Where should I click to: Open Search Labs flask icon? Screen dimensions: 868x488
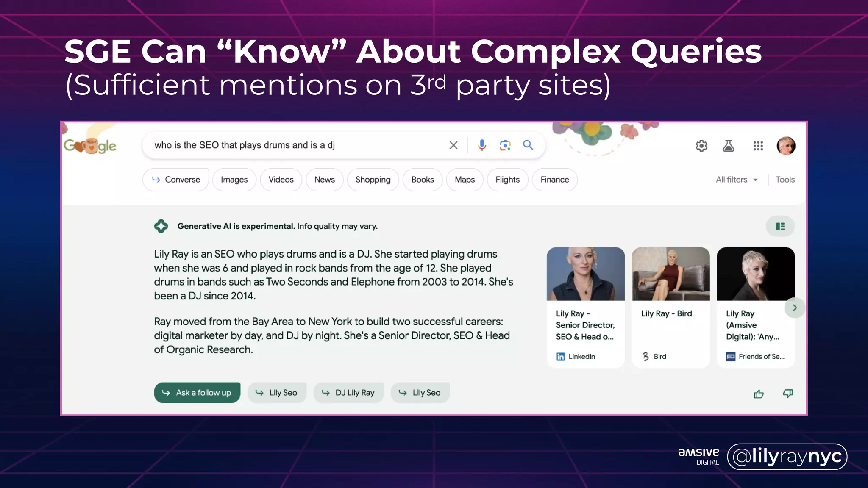(729, 146)
